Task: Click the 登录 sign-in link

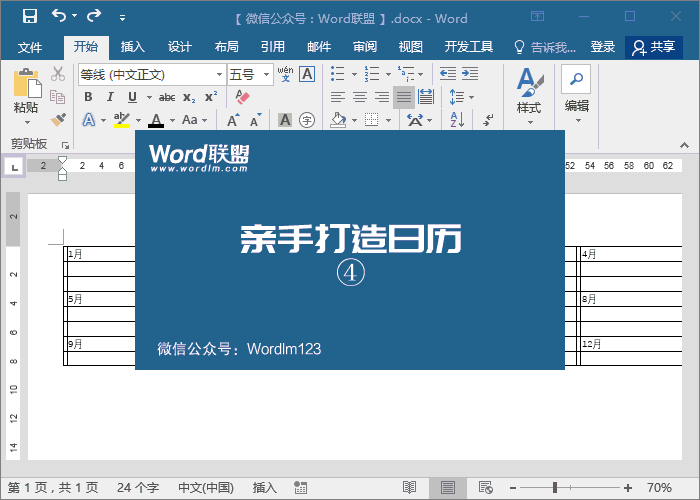Action: (603, 46)
